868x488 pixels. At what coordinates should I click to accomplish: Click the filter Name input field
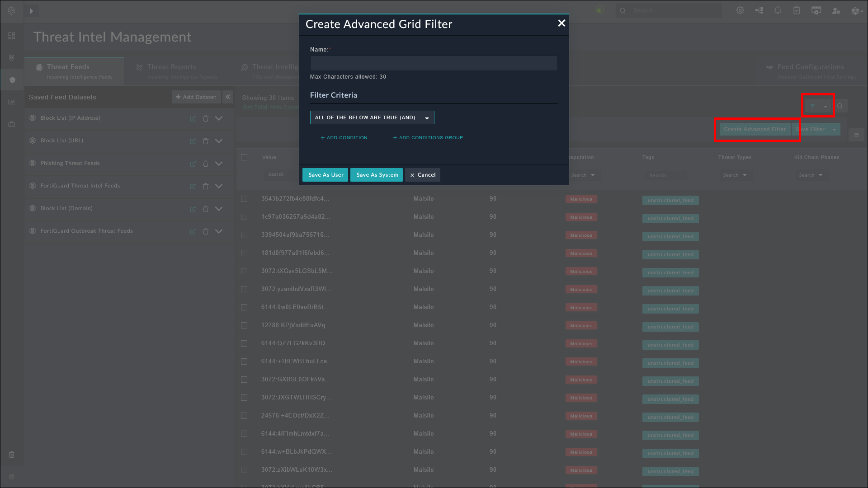pyautogui.click(x=434, y=63)
